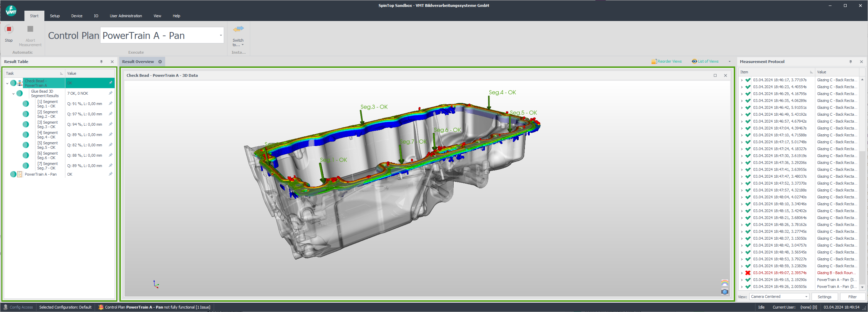Image resolution: width=868 pixels, height=312 pixels.
Task: Click the Config Access status bar icon
Action: (x=6, y=307)
